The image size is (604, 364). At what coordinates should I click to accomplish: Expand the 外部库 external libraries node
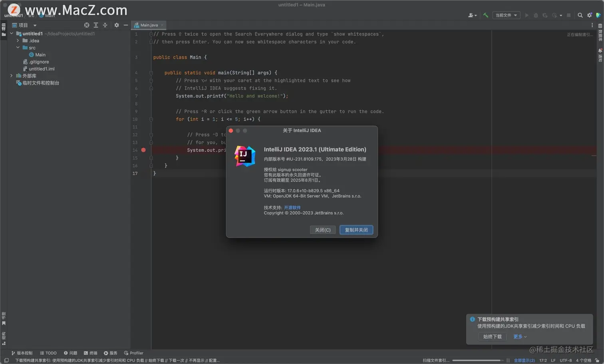12,76
